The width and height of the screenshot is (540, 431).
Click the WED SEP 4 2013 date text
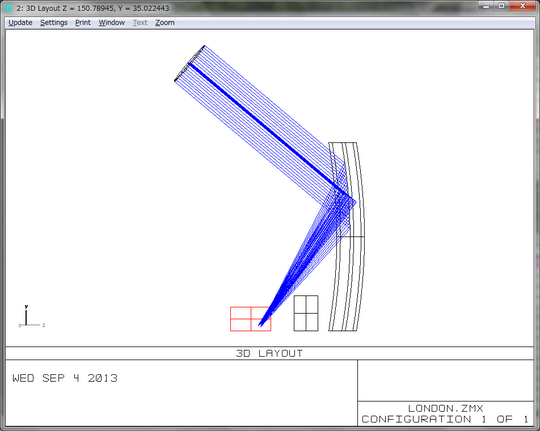point(65,378)
